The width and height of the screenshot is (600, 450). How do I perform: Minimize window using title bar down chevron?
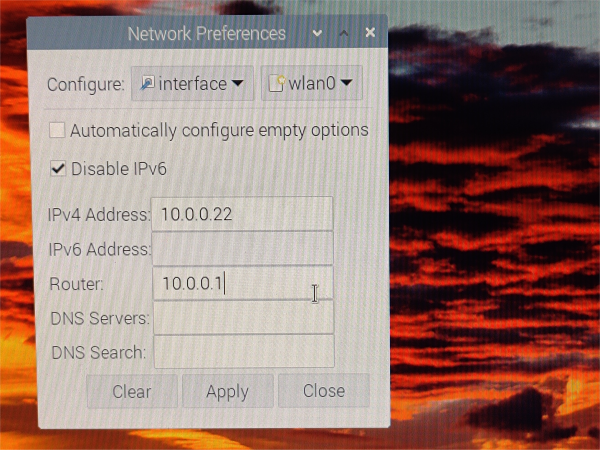pos(317,33)
